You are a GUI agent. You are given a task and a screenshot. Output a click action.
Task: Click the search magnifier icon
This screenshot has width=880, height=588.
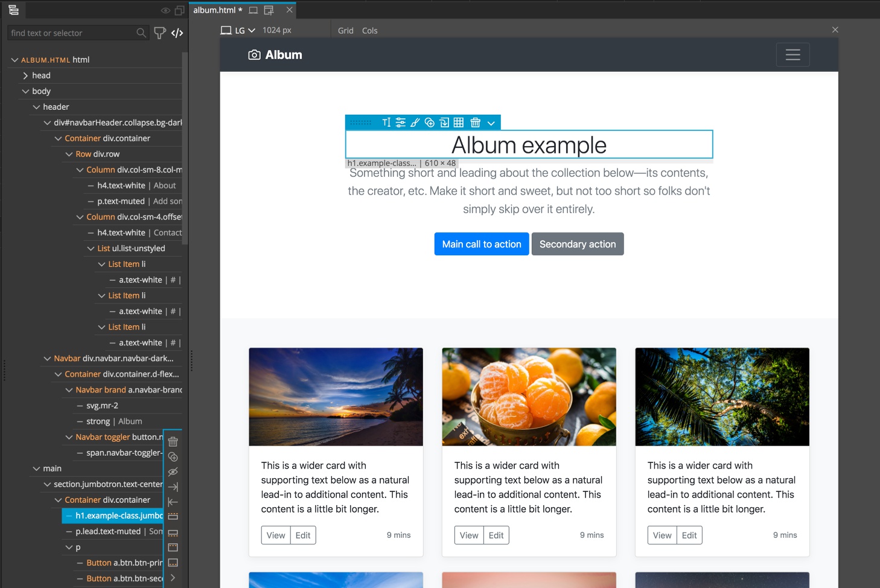[x=141, y=33]
